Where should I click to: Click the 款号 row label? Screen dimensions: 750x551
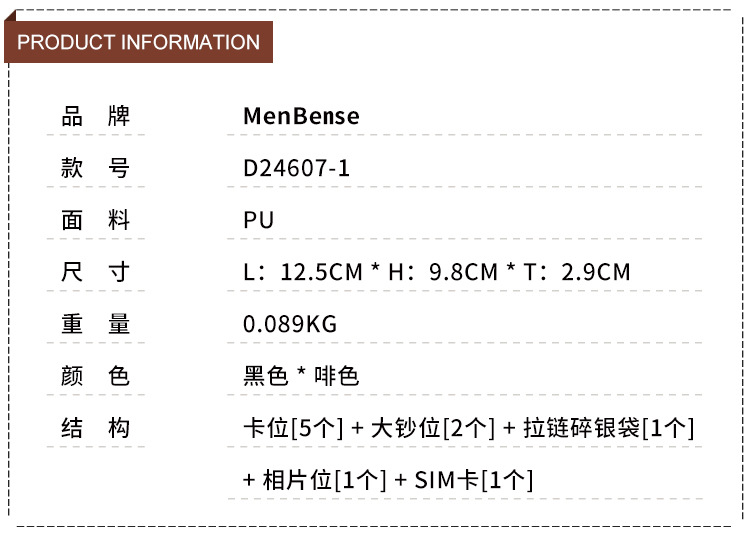point(96,168)
